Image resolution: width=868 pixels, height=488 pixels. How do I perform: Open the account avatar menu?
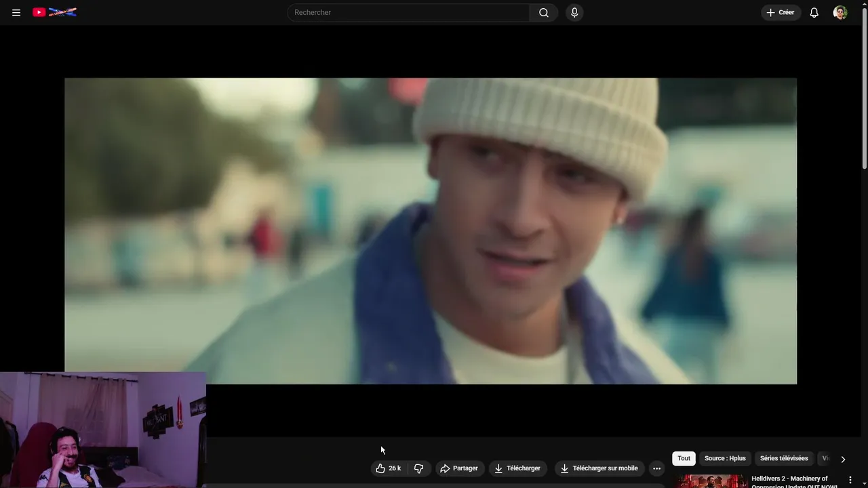point(840,12)
